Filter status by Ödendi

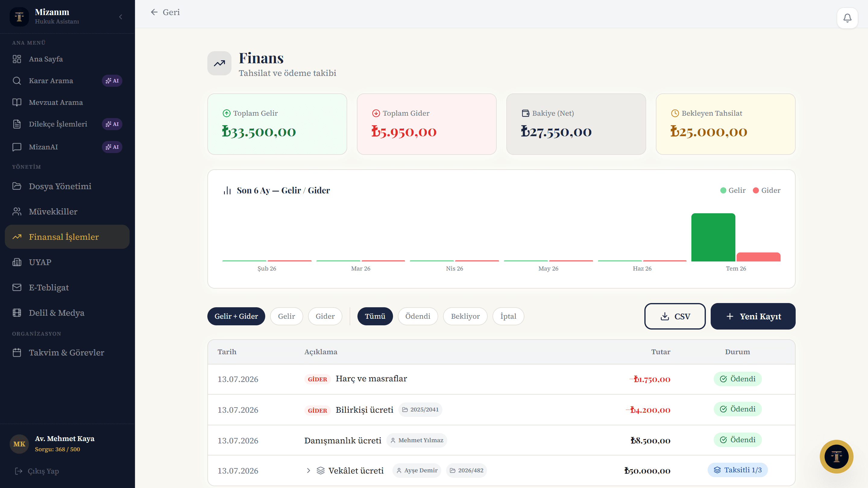tap(418, 316)
